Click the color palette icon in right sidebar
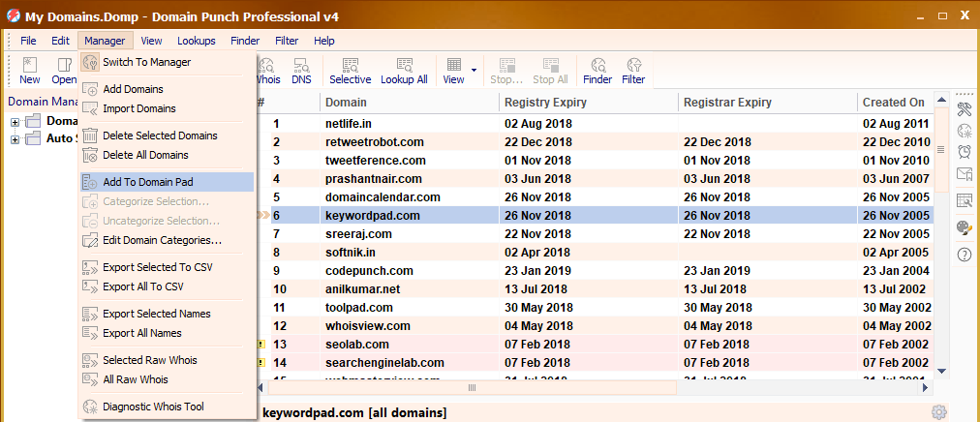 tap(965, 227)
